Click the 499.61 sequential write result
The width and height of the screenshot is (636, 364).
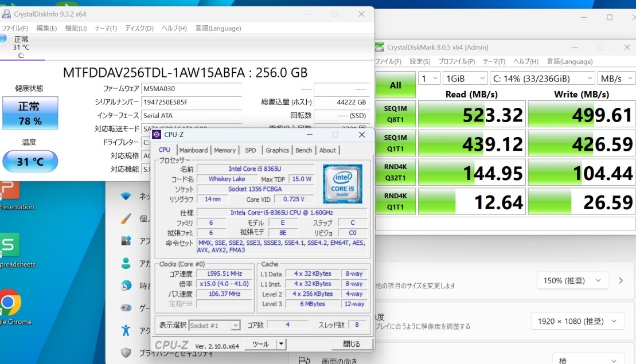tap(582, 114)
